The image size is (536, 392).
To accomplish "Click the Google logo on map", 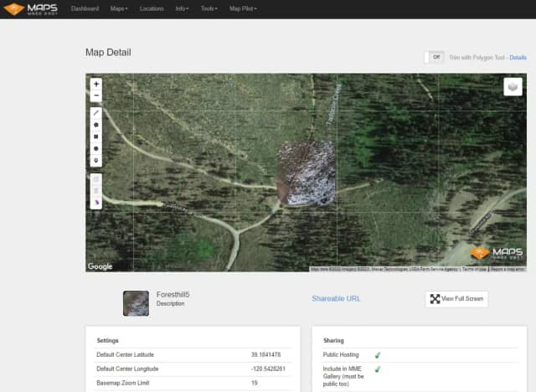I will 100,266.
